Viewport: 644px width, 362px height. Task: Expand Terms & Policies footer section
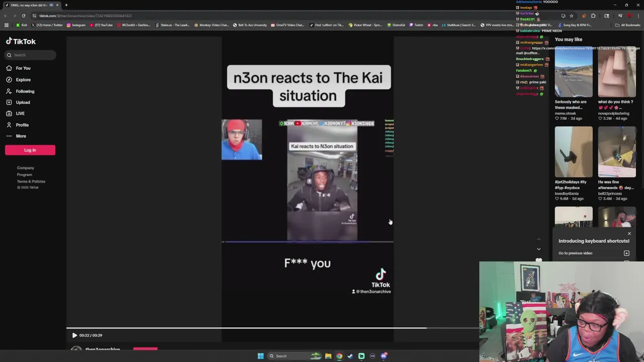(31, 181)
